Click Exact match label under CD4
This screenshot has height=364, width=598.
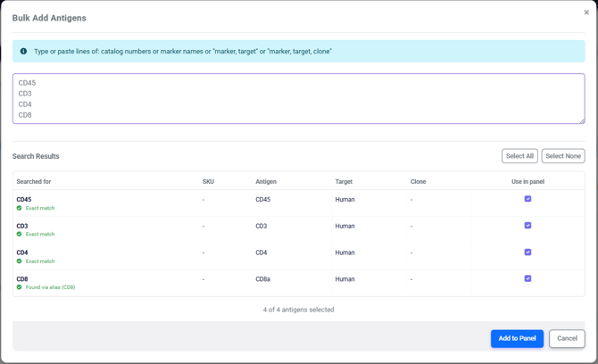click(x=40, y=261)
